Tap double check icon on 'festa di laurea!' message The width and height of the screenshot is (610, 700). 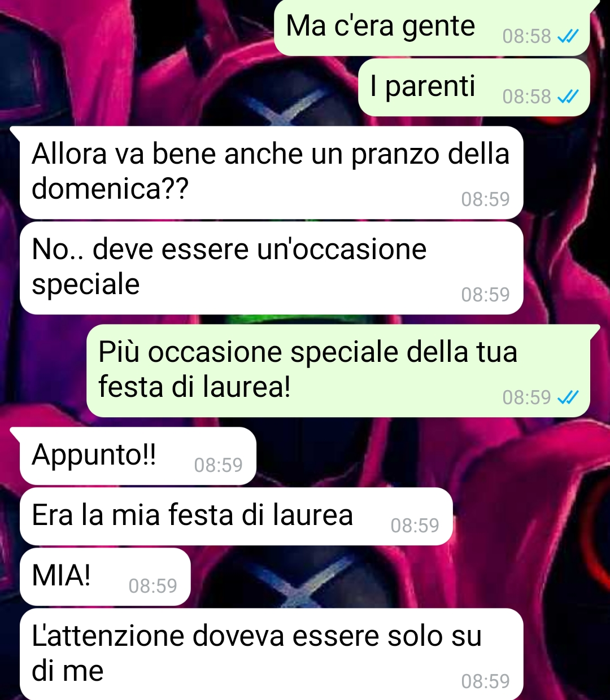click(x=568, y=398)
